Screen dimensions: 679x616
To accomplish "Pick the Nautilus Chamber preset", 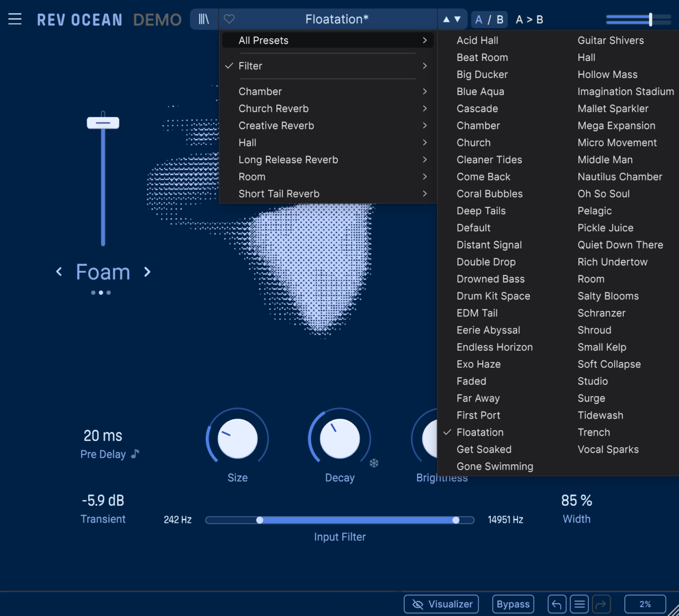I will pos(620,177).
